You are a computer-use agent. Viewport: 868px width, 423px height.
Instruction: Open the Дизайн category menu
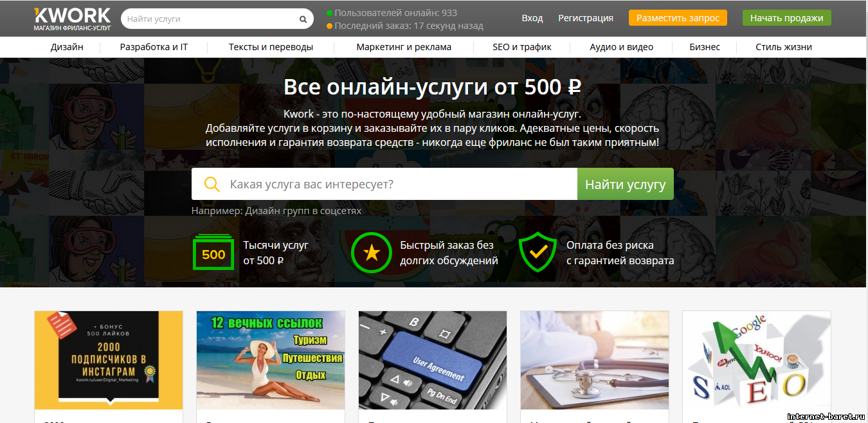tap(67, 47)
